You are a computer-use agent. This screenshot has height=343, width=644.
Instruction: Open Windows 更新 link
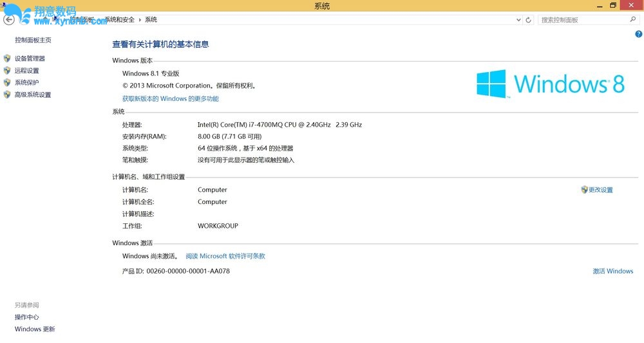coord(35,329)
